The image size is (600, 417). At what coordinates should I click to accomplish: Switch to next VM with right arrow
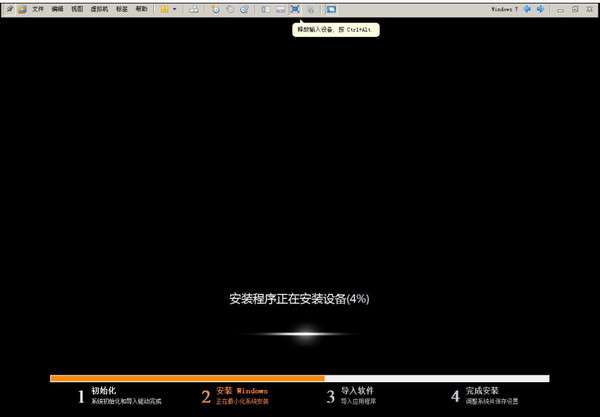(x=540, y=9)
